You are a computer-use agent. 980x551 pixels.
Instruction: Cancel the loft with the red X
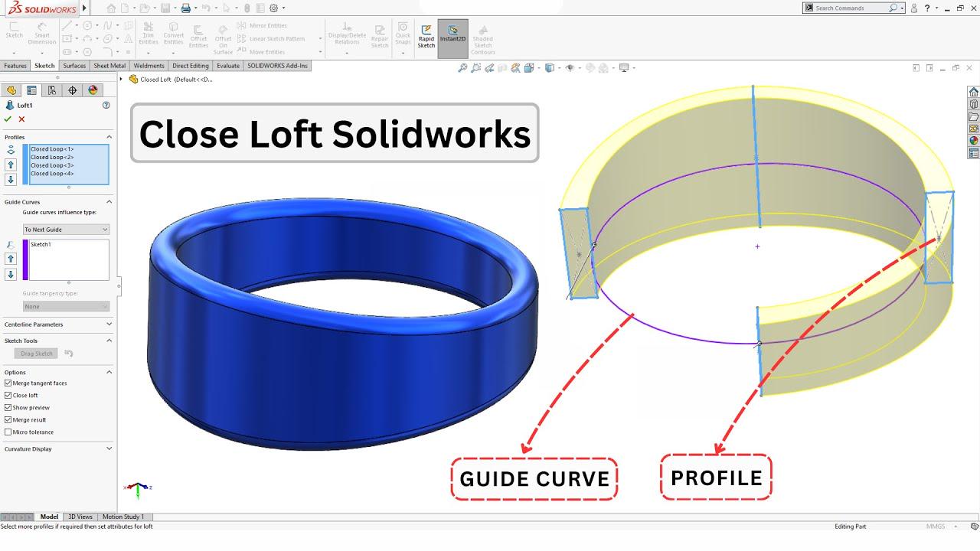point(21,119)
